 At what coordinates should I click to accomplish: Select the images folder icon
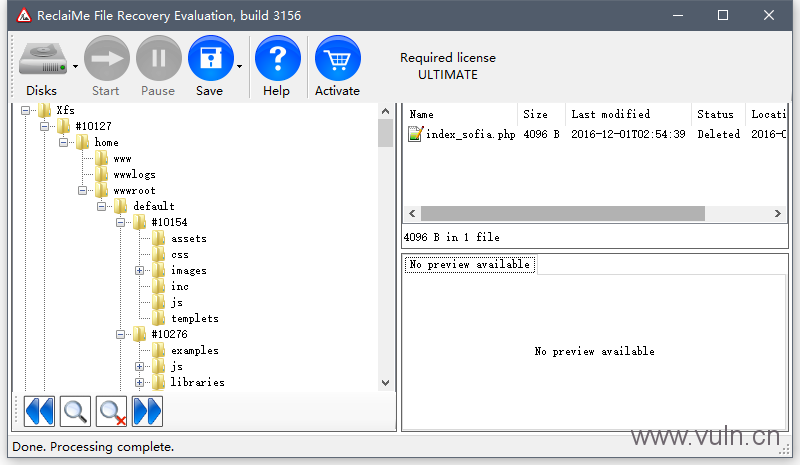[x=159, y=271]
